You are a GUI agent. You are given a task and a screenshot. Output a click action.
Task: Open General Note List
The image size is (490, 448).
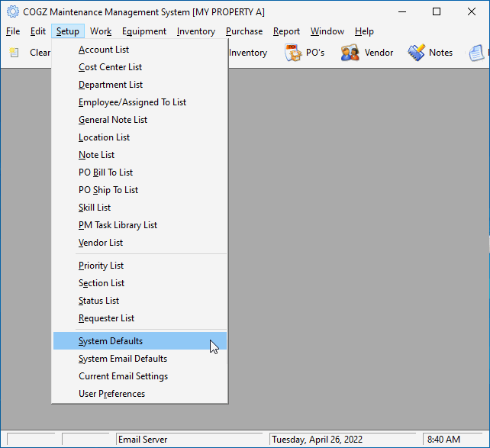click(x=140, y=120)
